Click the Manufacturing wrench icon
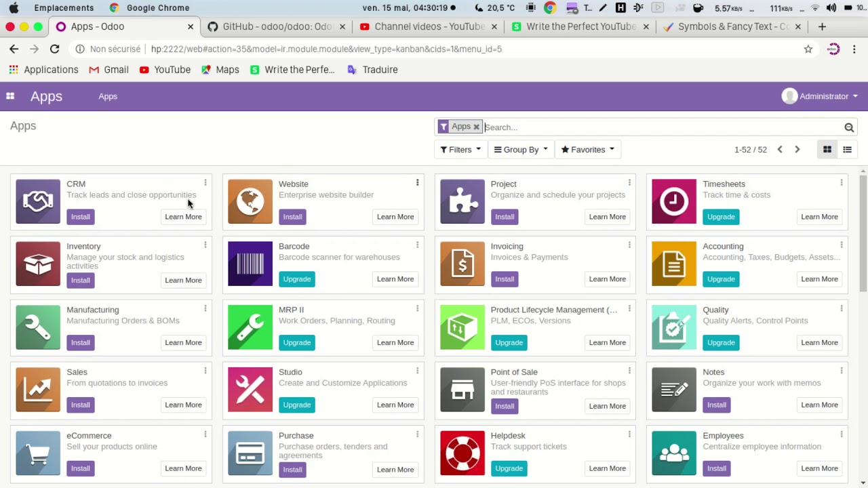The height and width of the screenshot is (488, 868). point(38,327)
